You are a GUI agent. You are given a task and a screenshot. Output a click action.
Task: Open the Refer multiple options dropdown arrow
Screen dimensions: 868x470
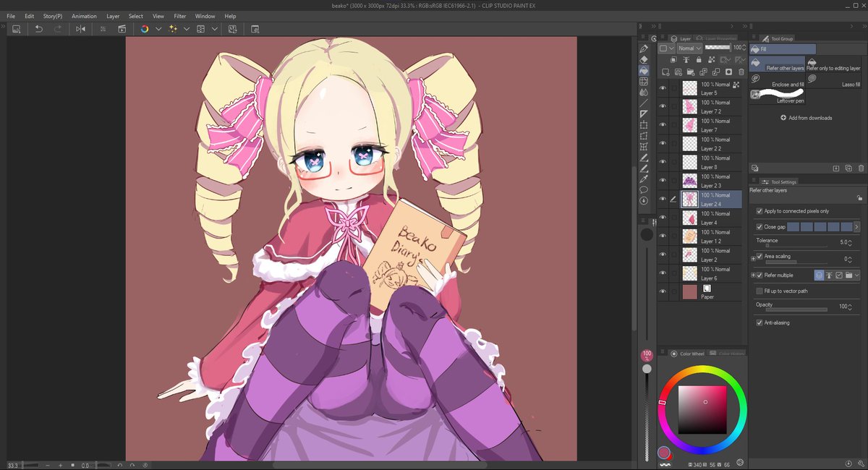pos(857,275)
